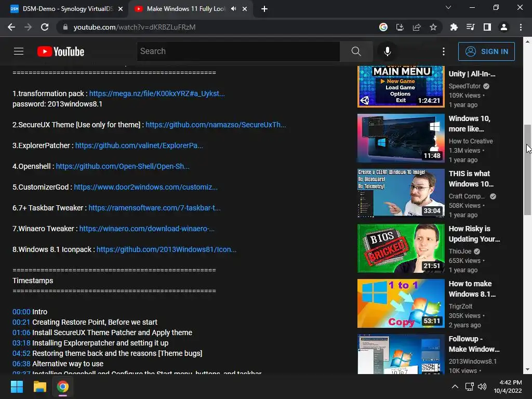Screen dimensions: 532x399
Task: Click the address bar URL
Action: 135,27
